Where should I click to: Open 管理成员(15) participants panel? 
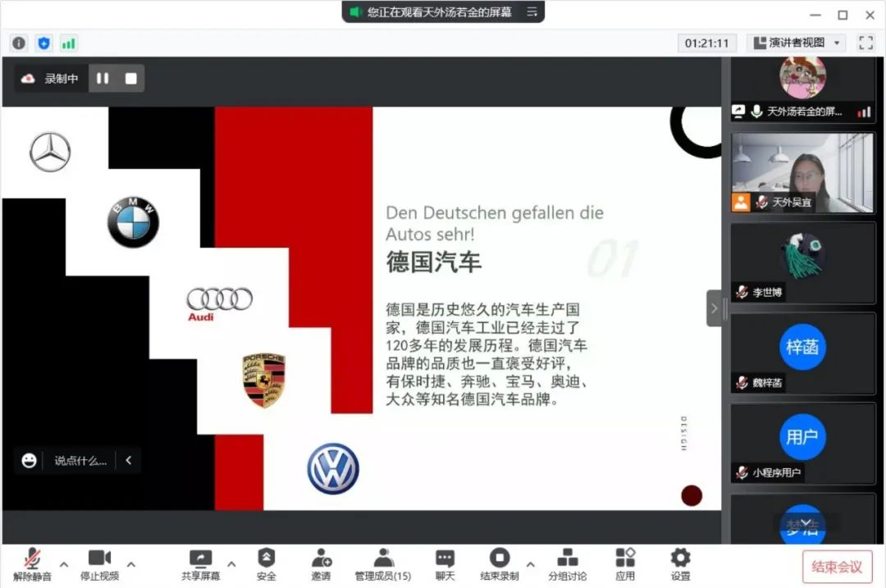[x=382, y=564]
